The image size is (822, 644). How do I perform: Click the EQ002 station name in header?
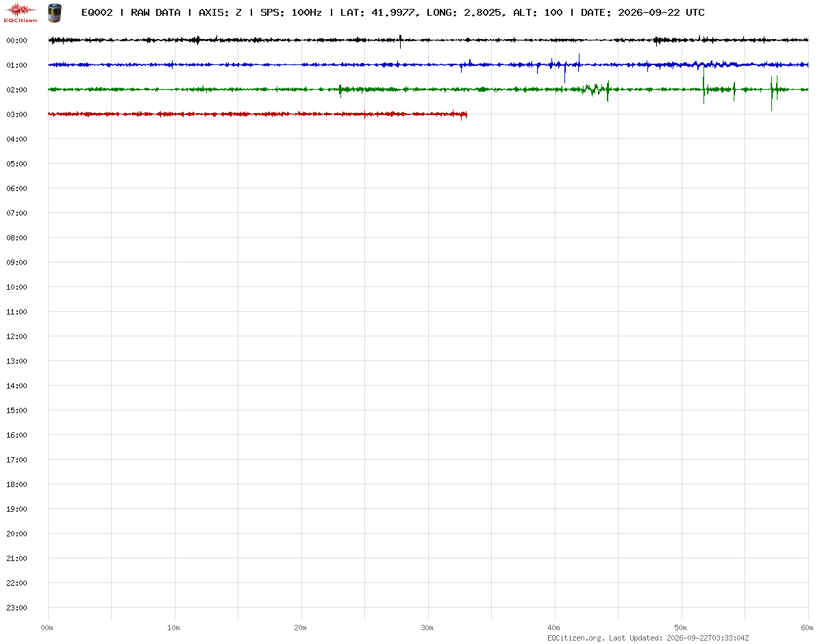97,12
